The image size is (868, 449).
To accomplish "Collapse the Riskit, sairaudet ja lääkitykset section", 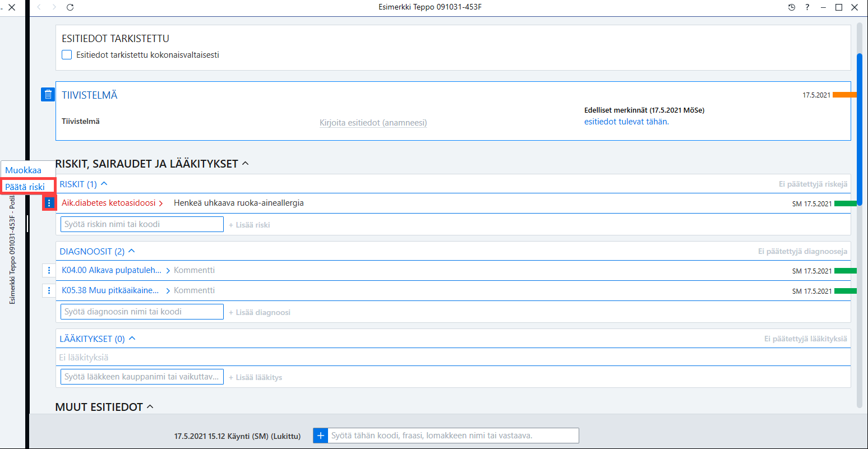I will click(245, 164).
